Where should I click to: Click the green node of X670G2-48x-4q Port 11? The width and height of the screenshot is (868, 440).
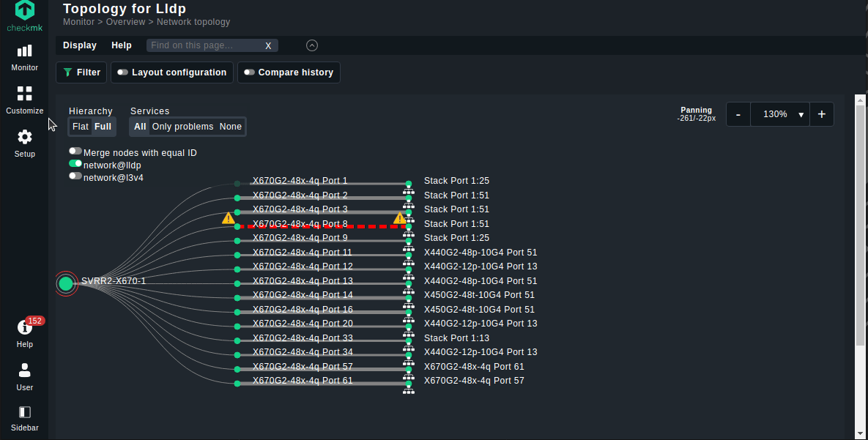click(x=237, y=256)
